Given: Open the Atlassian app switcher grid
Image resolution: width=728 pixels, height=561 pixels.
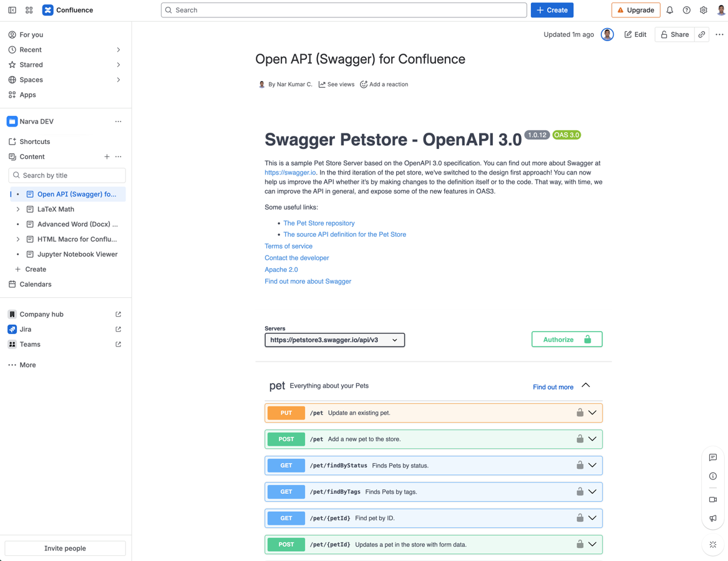Looking at the screenshot, I should [x=29, y=9].
